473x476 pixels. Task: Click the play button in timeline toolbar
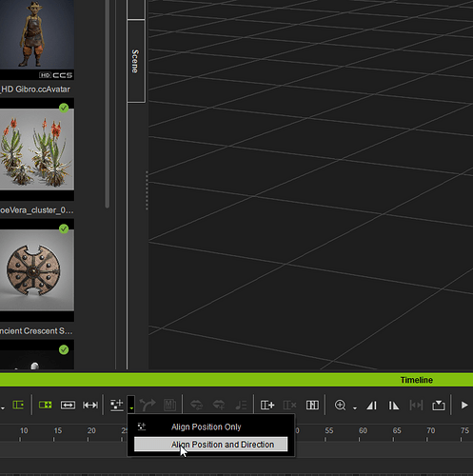coord(464,406)
